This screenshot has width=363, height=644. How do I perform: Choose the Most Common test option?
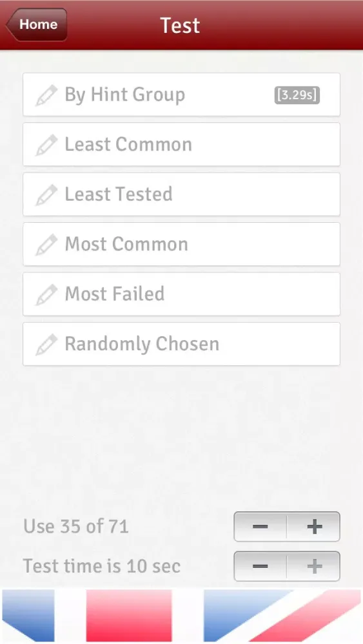click(181, 244)
